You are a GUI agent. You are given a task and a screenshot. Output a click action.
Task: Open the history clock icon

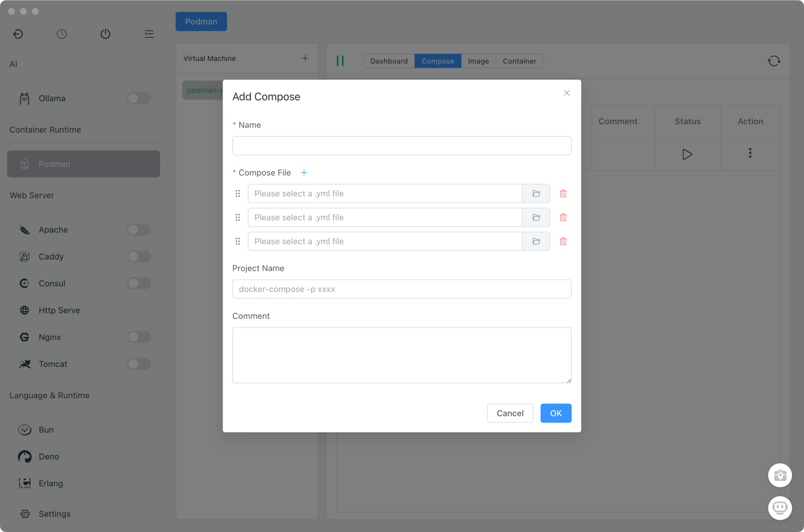coord(62,34)
